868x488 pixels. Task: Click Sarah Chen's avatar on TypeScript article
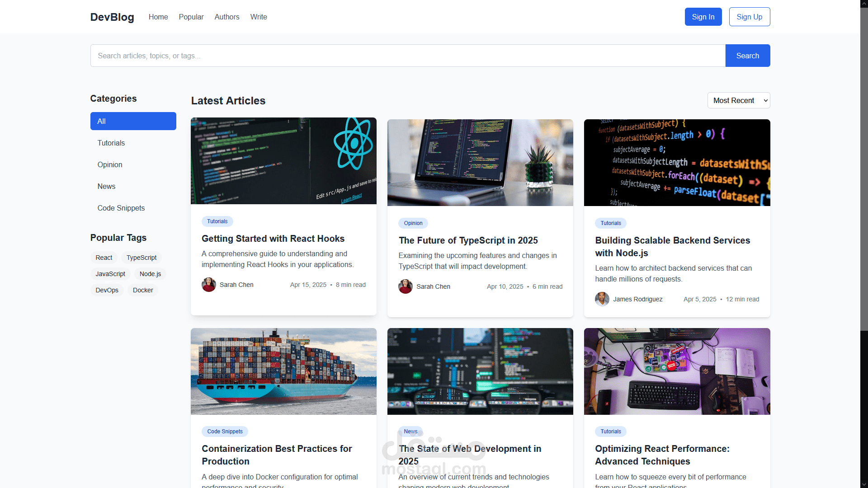tap(405, 286)
